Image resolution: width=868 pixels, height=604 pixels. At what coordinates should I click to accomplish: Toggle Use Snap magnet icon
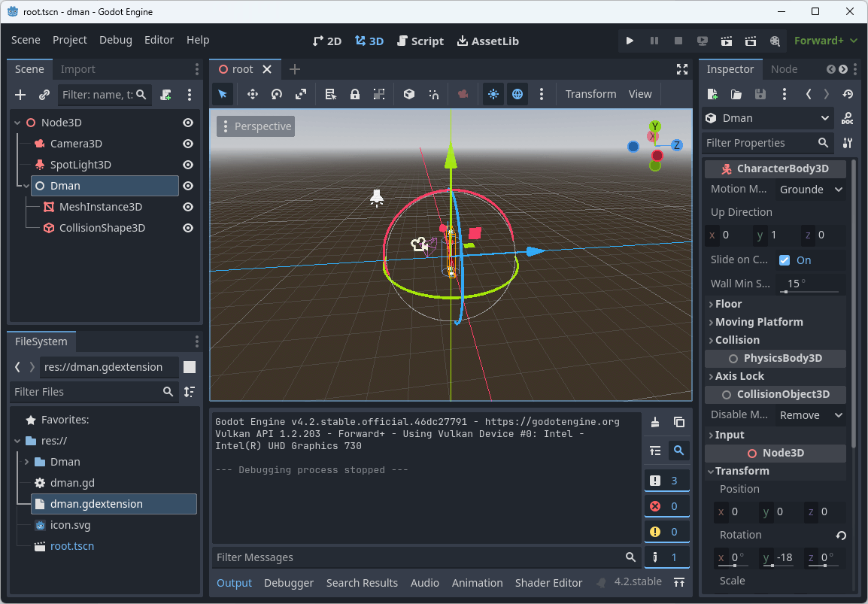coord(433,94)
